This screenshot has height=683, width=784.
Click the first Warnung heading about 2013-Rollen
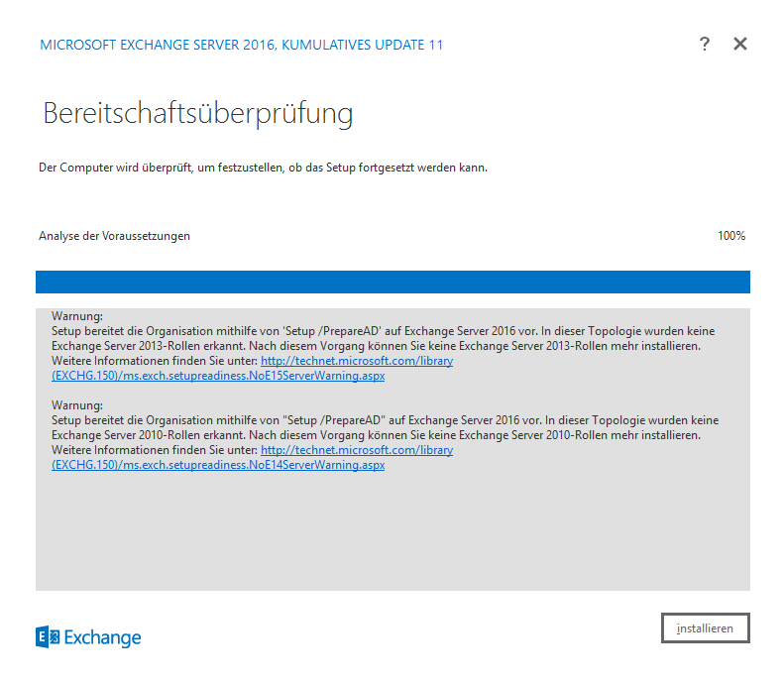[77, 316]
